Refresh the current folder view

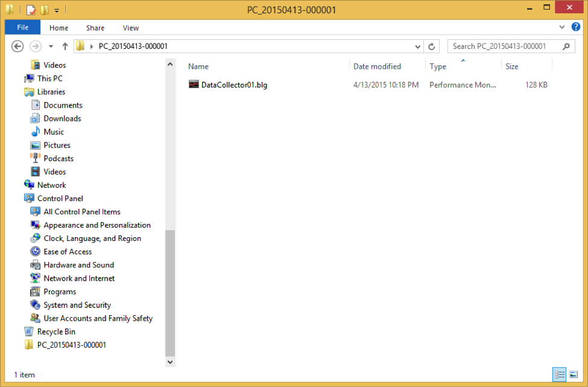(431, 46)
